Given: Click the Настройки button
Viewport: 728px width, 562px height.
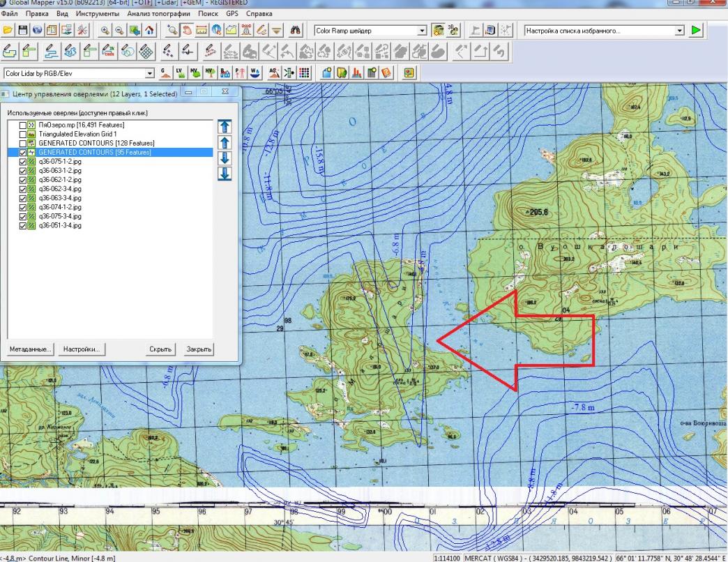Looking at the screenshot, I should [81, 349].
